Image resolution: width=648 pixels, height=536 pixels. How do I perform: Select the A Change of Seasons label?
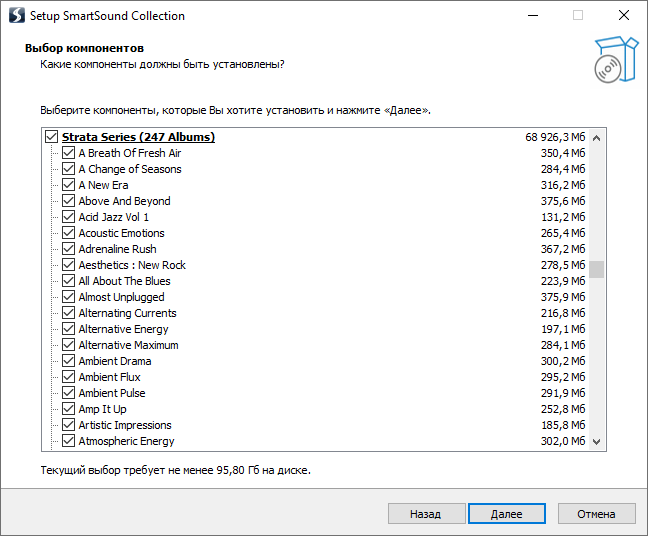130,169
